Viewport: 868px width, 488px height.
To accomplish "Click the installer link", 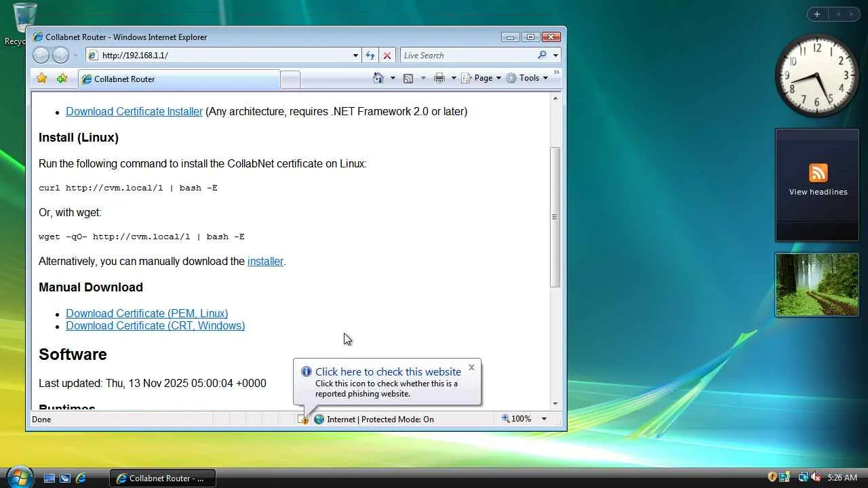I will click(x=265, y=261).
